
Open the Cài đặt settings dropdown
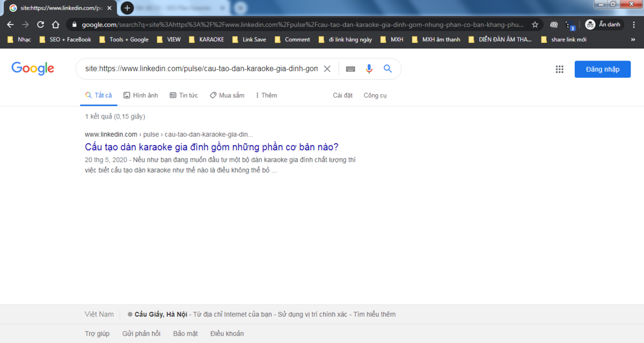coord(342,95)
